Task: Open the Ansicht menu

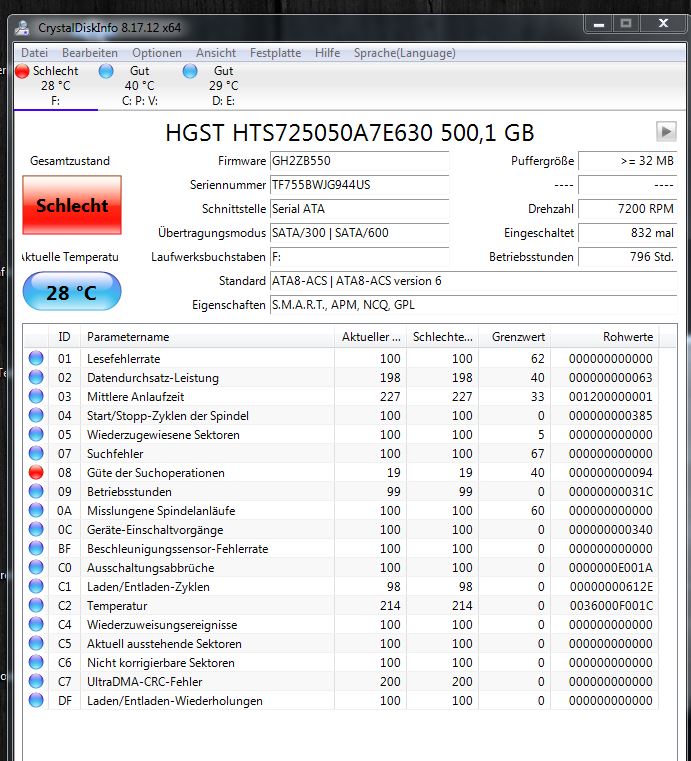Action: point(216,53)
